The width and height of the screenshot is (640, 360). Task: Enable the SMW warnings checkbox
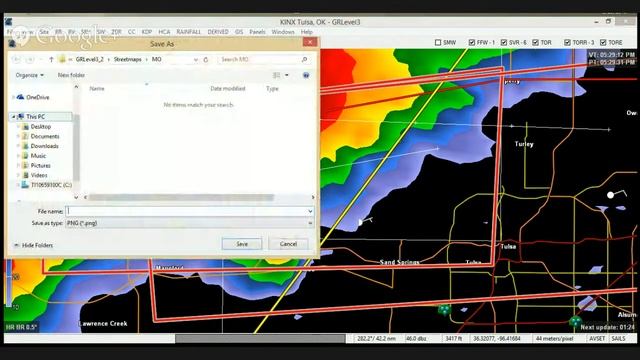[438, 42]
